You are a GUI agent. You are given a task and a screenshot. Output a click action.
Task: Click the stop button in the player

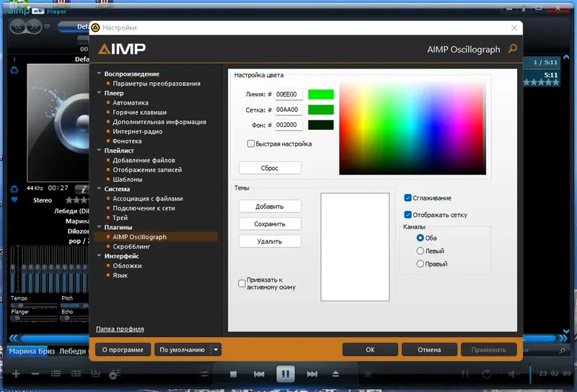click(x=233, y=374)
